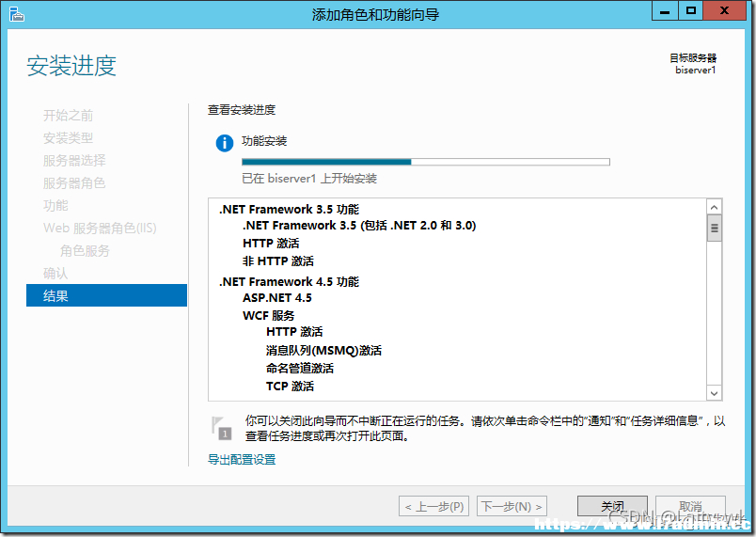Close the wizard with the red X button
Screen dimensions: 756x537
coord(724,10)
